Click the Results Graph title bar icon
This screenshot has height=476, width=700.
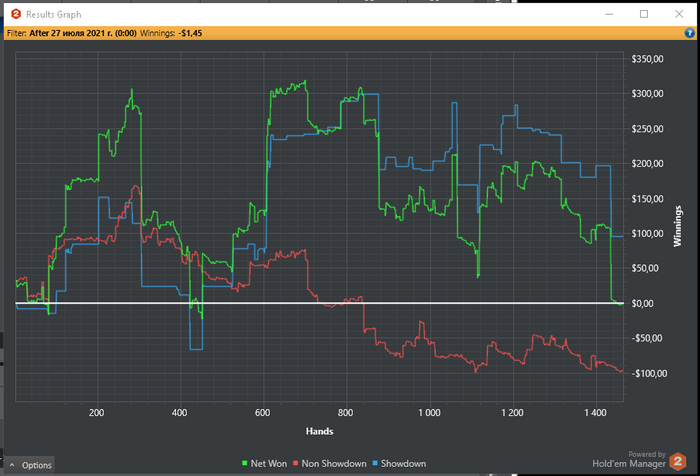click(16, 14)
